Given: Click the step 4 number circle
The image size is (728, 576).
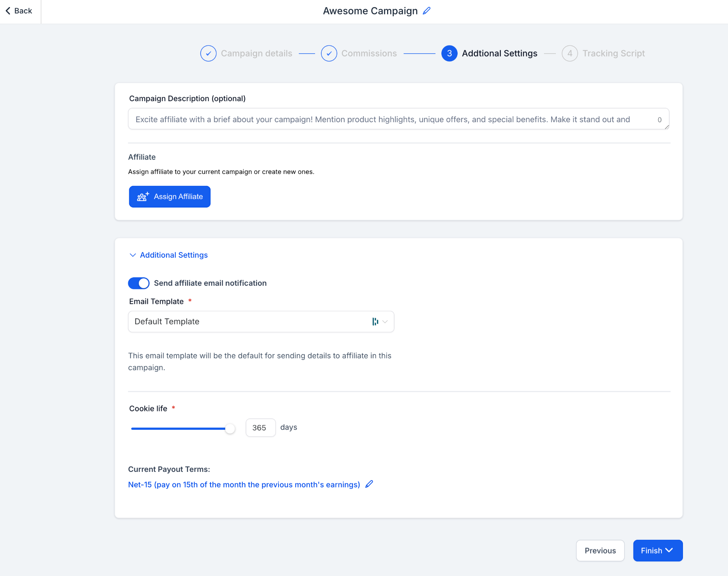Looking at the screenshot, I should pyautogui.click(x=570, y=54).
